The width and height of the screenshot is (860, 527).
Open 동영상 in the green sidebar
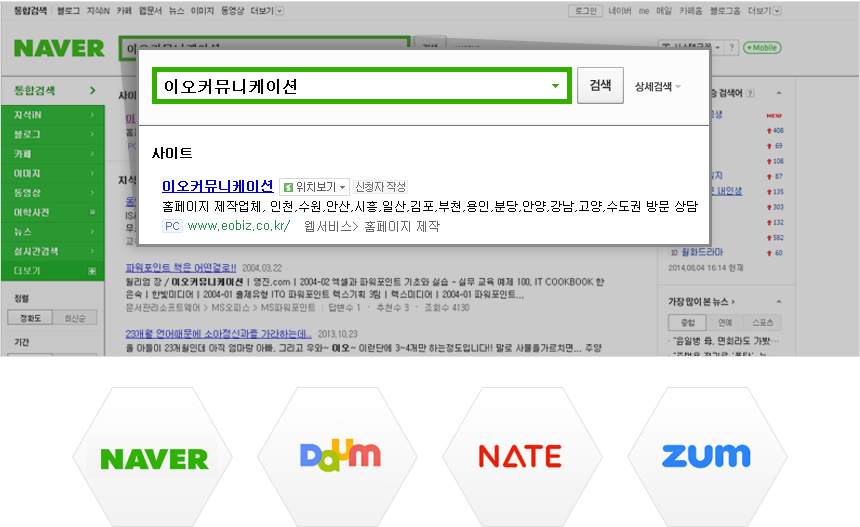coord(53,193)
